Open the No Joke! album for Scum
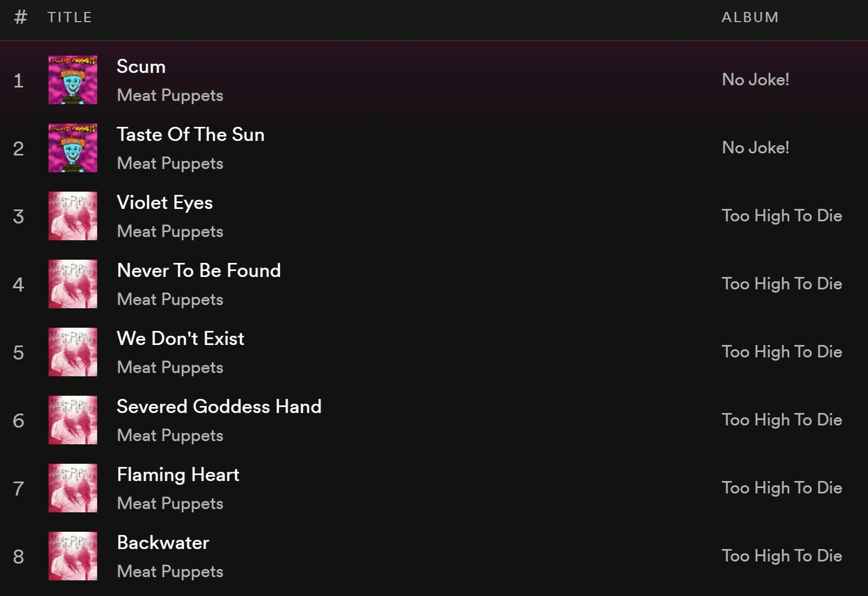 [756, 80]
